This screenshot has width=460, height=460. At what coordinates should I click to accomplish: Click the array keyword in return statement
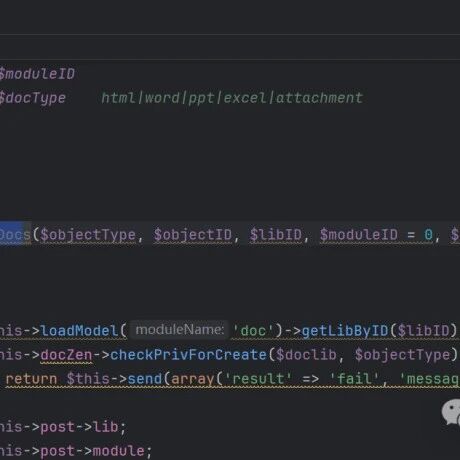click(193, 379)
